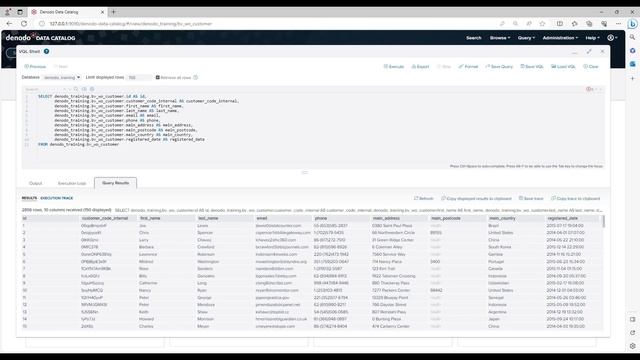Click the editor resize handle grip

[x=304, y=173]
